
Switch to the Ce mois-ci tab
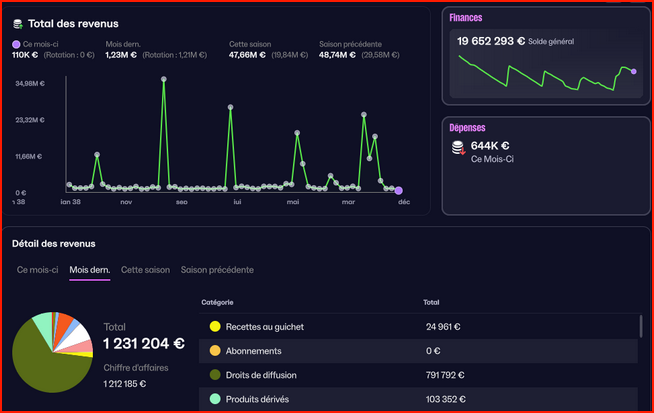click(37, 270)
